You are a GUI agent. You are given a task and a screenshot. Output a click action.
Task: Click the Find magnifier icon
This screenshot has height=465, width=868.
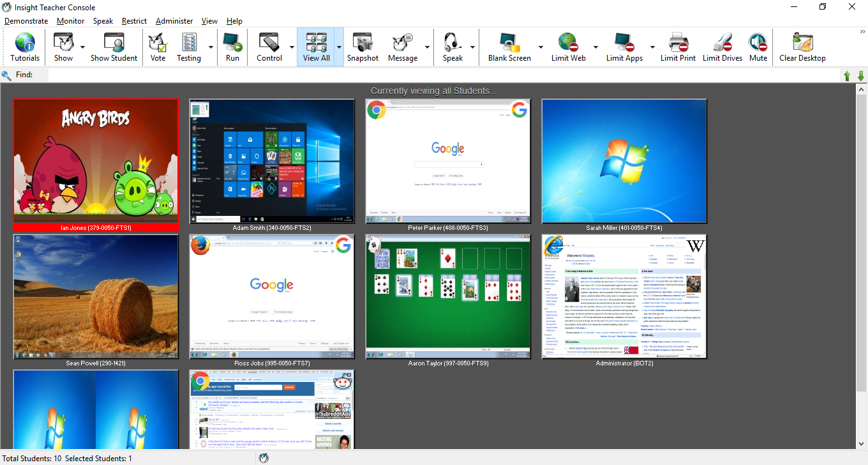(x=6, y=75)
